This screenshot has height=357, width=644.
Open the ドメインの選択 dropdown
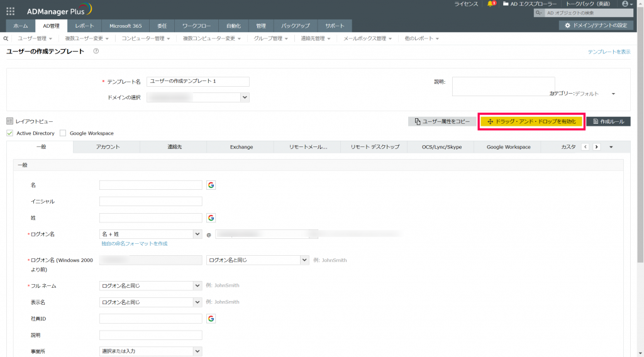pyautogui.click(x=198, y=97)
